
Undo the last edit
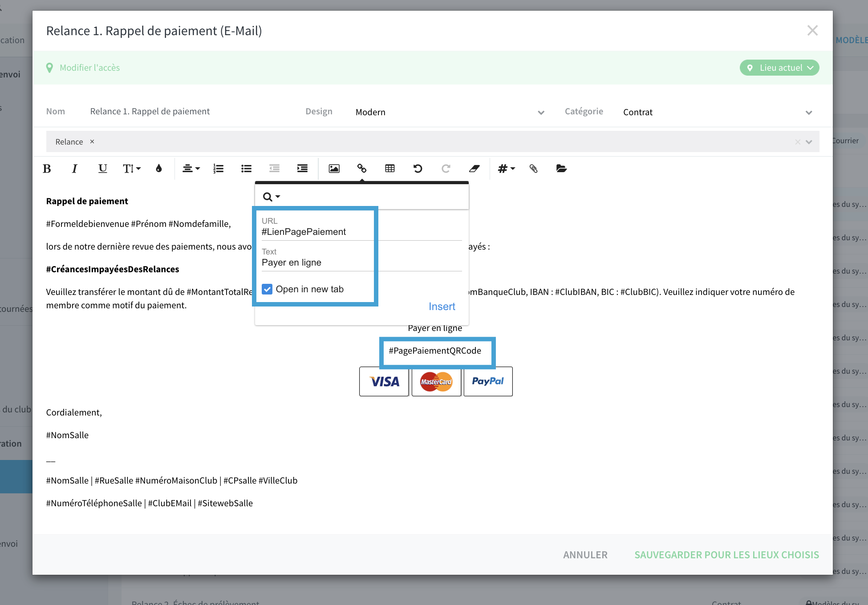(418, 169)
